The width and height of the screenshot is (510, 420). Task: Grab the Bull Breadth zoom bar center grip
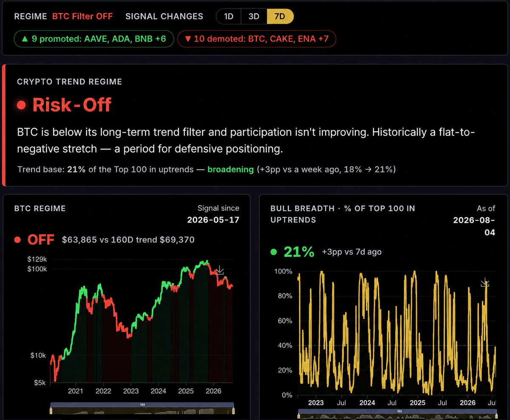399,411
